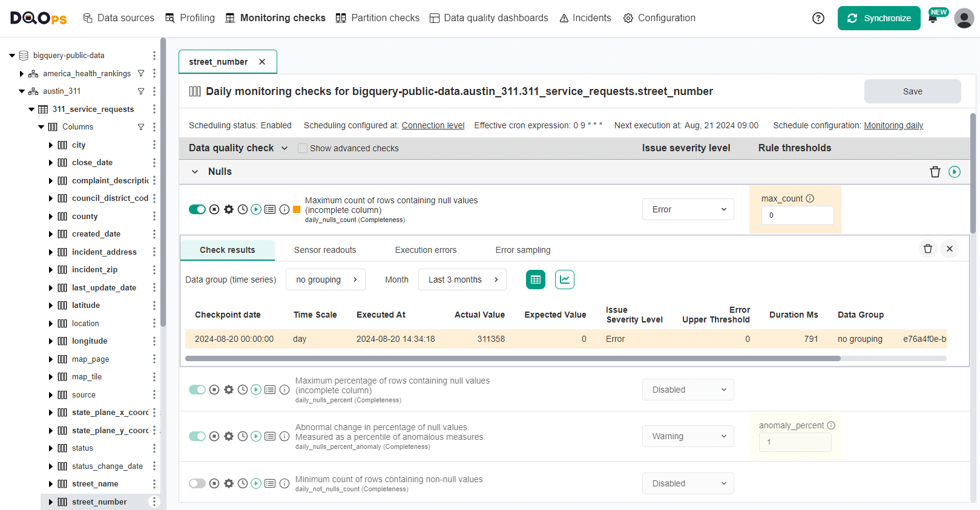Open anomaly_percent help info icon
Image resolution: width=980 pixels, height=510 pixels.
[x=831, y=425]
